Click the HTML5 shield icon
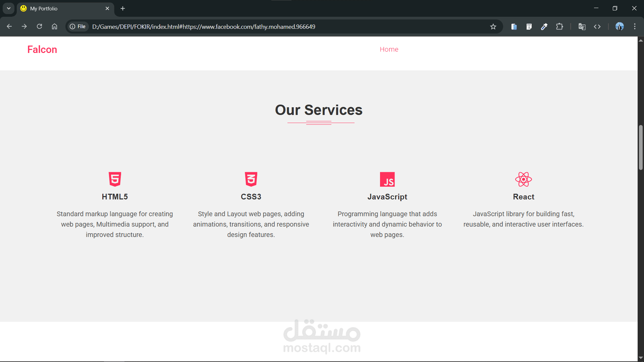This screenshot has width=644, height=362. click(x=115, y=179)
